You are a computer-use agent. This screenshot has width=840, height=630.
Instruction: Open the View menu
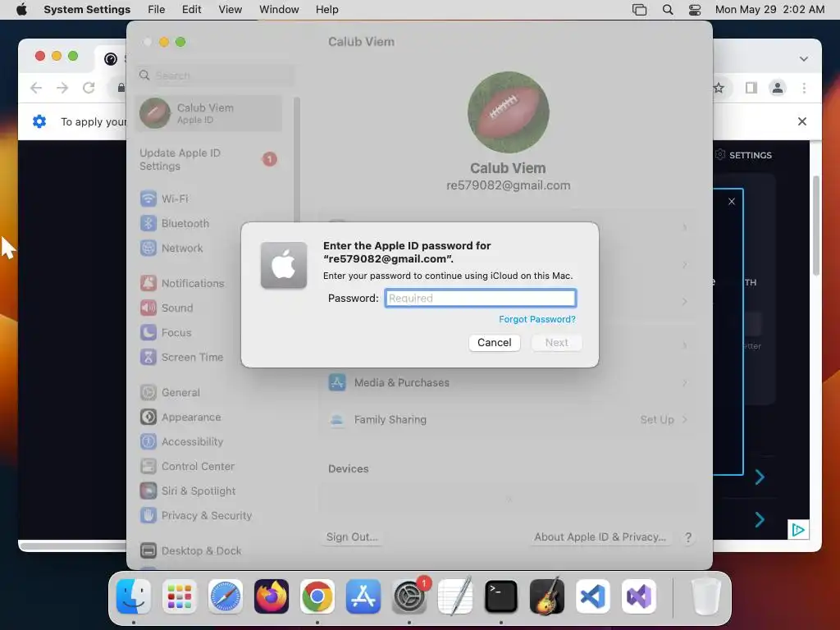[x=231, y=10]
